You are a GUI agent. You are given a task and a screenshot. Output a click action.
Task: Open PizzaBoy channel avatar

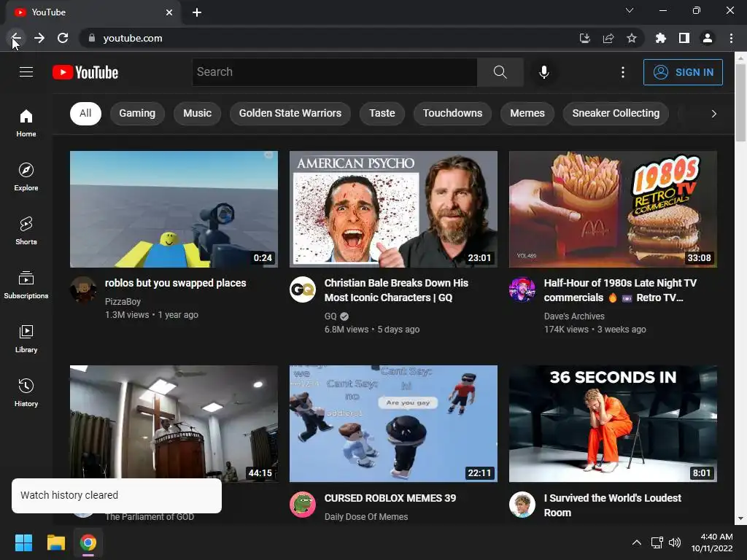click(83, 289)
